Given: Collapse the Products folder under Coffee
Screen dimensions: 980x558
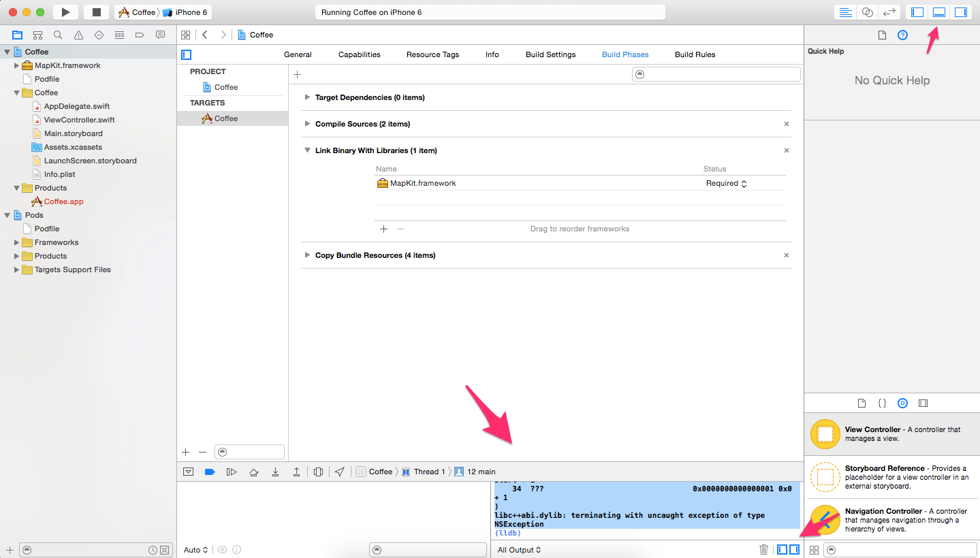Looking at the screenshot, I should 17,188.
